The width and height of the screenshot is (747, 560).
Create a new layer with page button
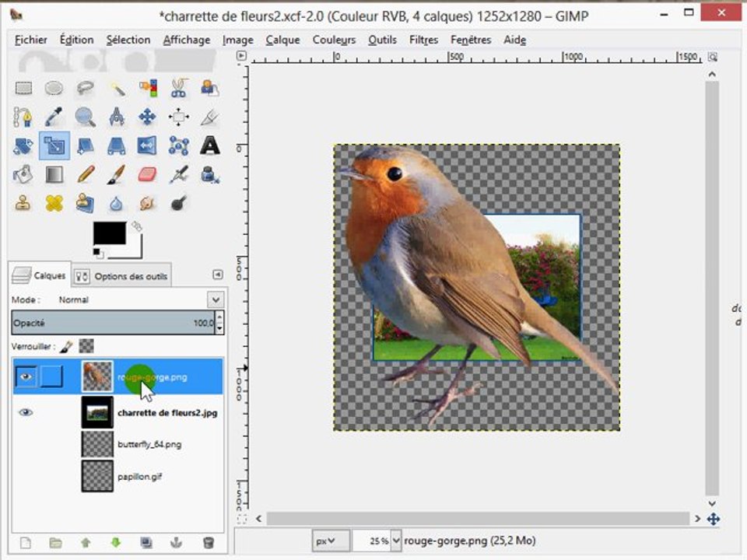coord(26,543)
